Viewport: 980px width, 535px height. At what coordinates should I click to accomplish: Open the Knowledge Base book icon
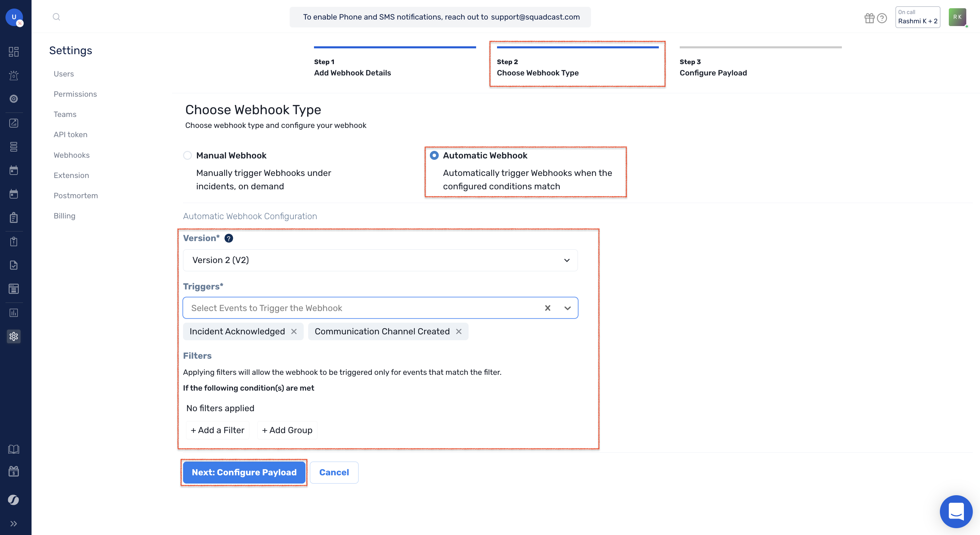tap(14, 449)
